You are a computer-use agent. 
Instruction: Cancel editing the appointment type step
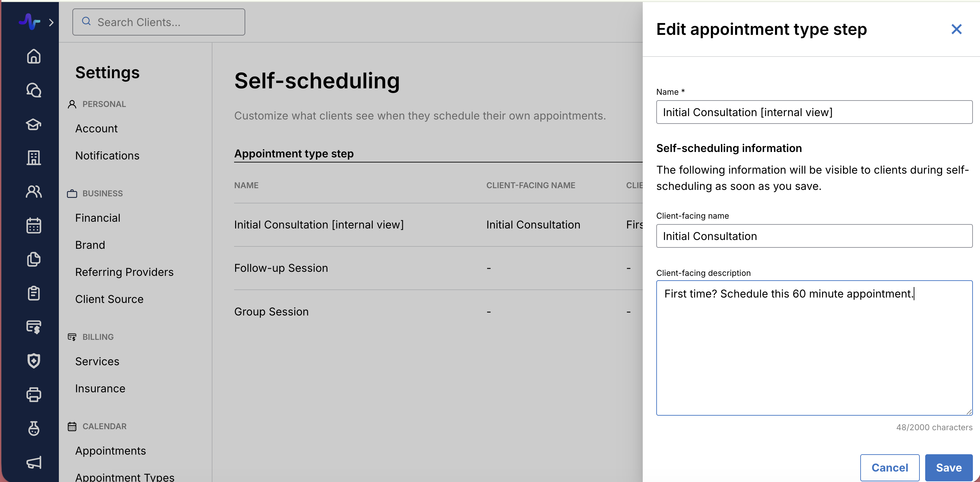click(x=889, y=467)
